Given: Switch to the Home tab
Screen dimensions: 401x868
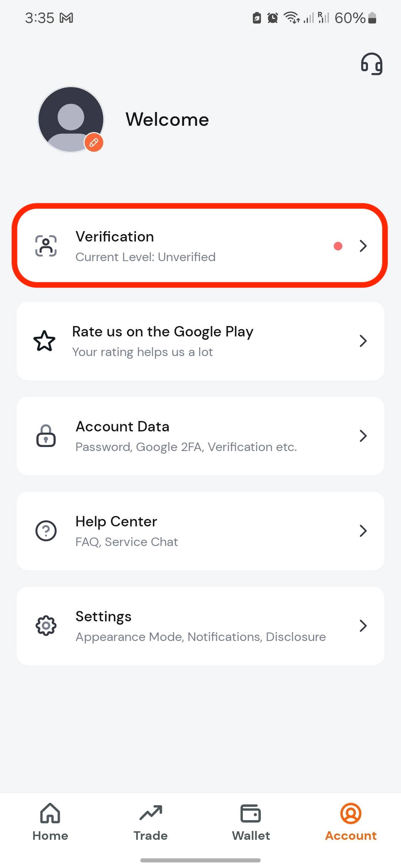Looking at the screenshot, I should click(x=50, y=822).
